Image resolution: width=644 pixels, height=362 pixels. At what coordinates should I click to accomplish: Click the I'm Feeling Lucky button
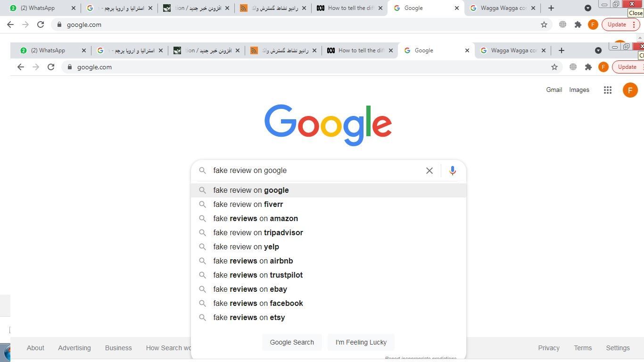tap(361, 342)
